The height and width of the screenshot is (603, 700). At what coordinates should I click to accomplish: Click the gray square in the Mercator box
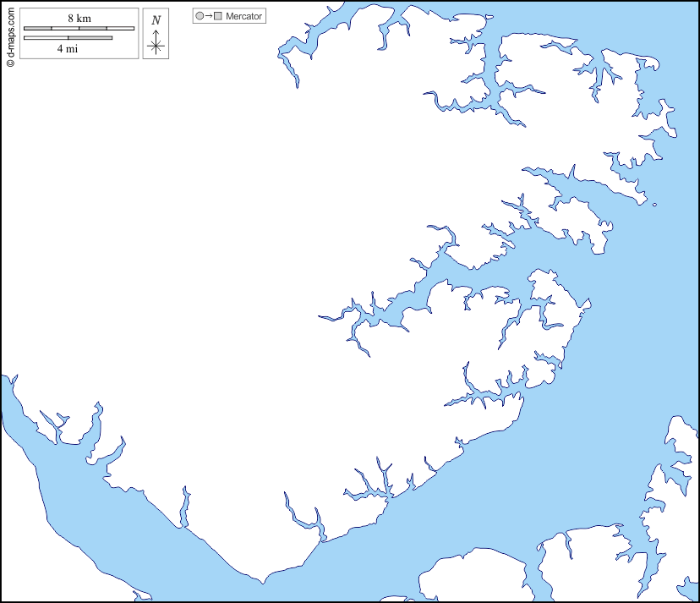point(218,16)
